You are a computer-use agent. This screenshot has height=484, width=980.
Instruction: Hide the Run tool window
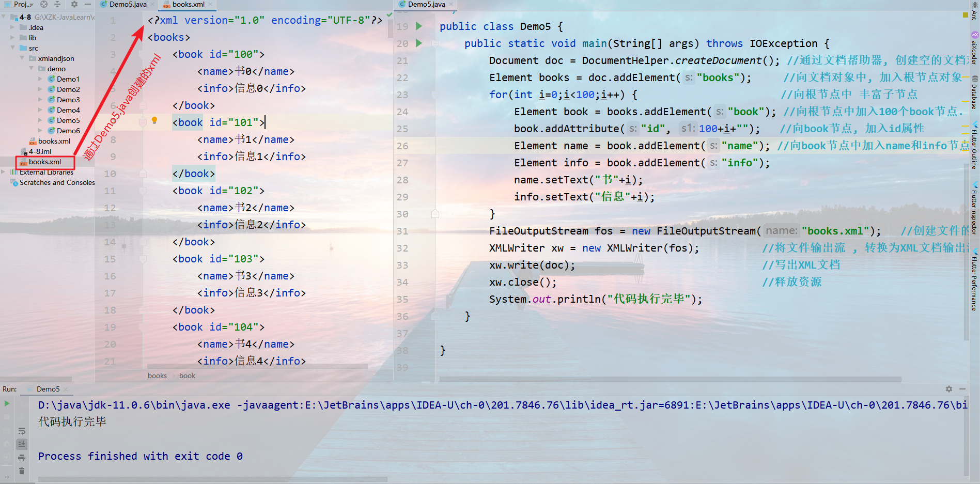962,389
